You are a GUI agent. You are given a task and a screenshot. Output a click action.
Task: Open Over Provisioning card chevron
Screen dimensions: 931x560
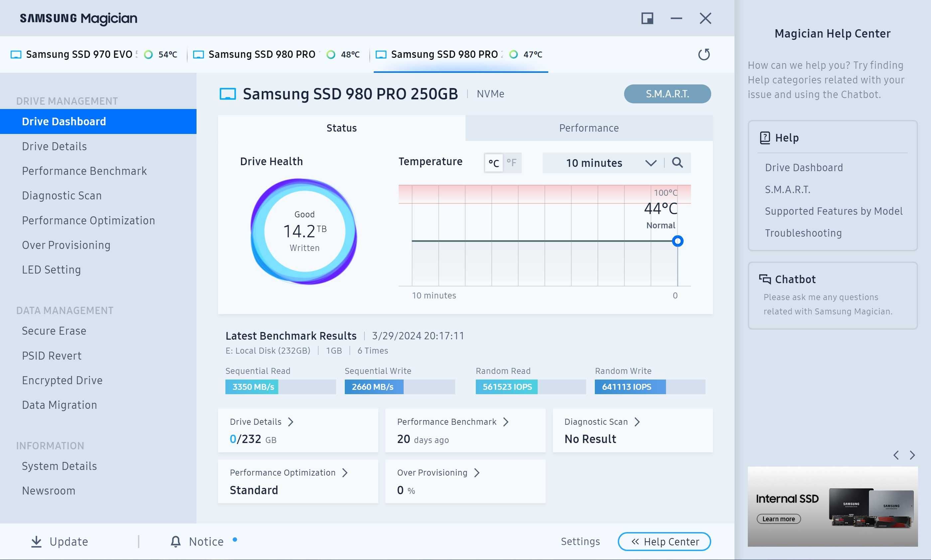pos(477,473)
